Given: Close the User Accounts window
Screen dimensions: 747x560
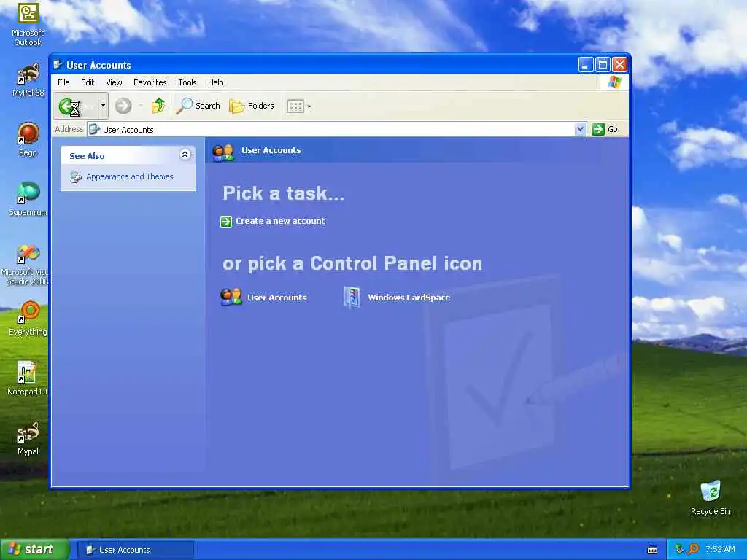Looking at the screenshot, I should click(619, 64).
